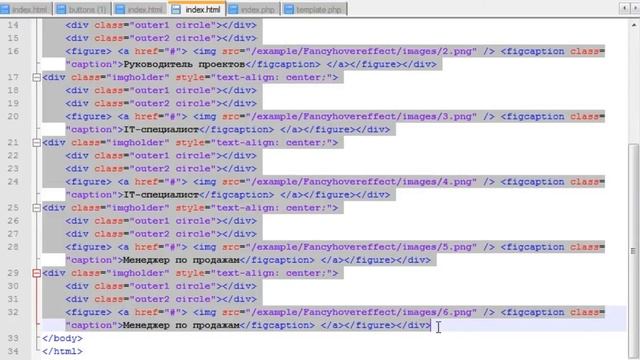Click "Менеджер по продажам" caption below line 28
The image size is (640, 360).
pos(181,260)
